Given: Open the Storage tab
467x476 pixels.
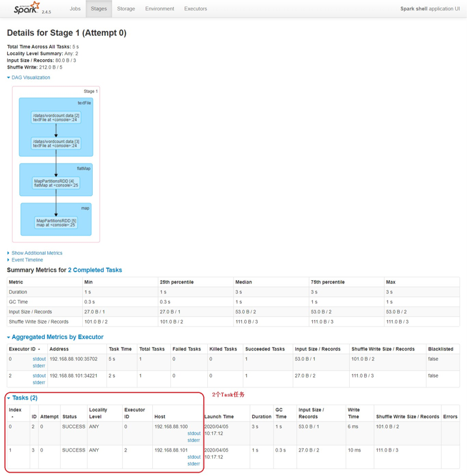Looking at the screenshot, I should (x=126, y=9).
